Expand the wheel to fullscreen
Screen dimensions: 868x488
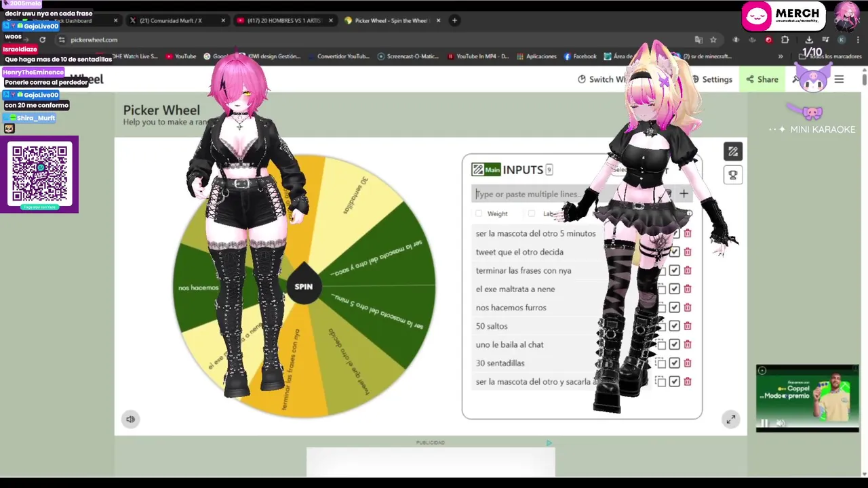(x=731, y=420)
